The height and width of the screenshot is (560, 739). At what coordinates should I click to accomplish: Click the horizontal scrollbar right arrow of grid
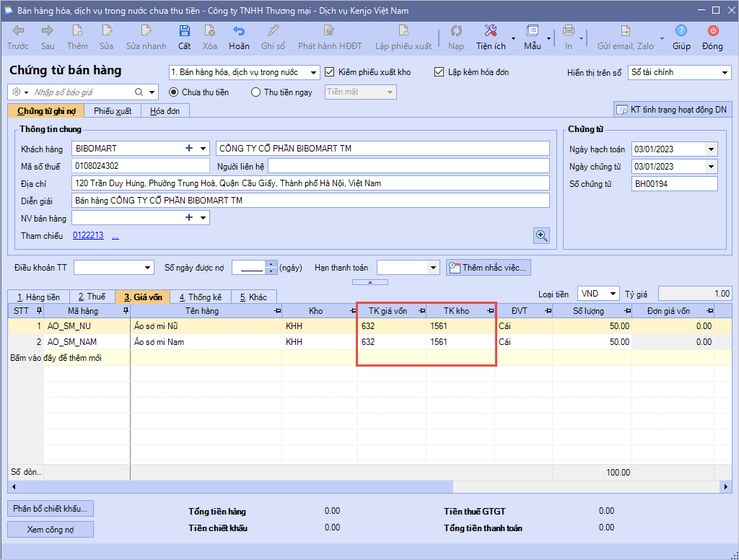click(726, 486)
